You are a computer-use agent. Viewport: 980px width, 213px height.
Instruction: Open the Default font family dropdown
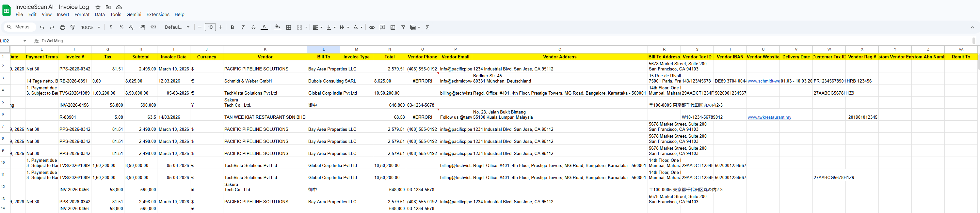[x=177, y=27]
